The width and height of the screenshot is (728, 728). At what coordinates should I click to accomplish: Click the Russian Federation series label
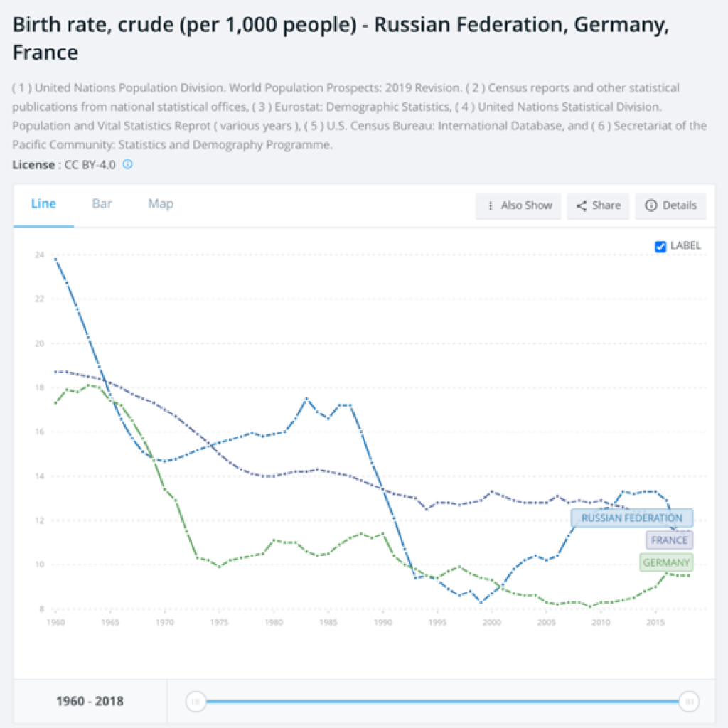631,518
